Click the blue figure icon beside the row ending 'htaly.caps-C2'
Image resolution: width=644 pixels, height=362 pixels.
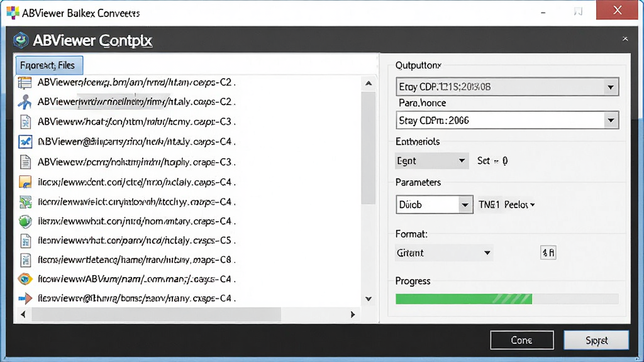pos(25,102)
